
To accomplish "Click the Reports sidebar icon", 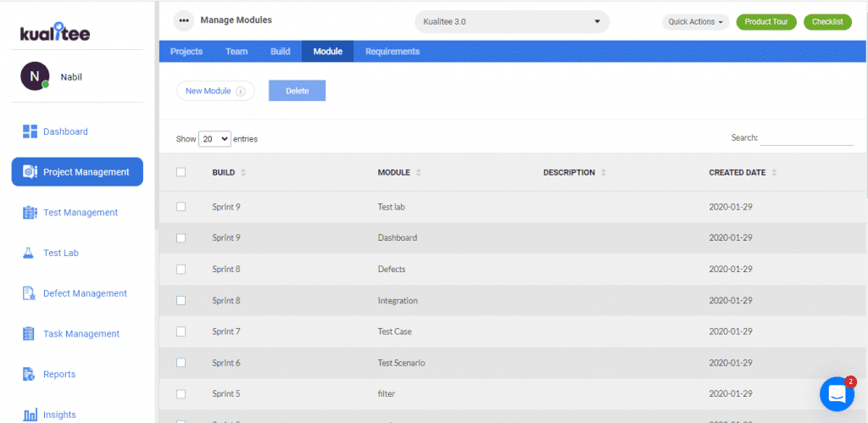I will pyautogui.click(x=30, y=374).
